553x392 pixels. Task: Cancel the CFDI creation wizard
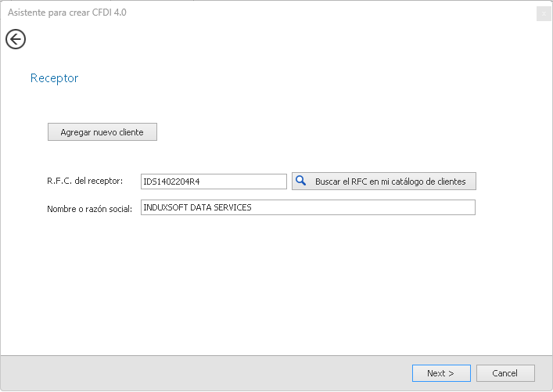(505, 373)
